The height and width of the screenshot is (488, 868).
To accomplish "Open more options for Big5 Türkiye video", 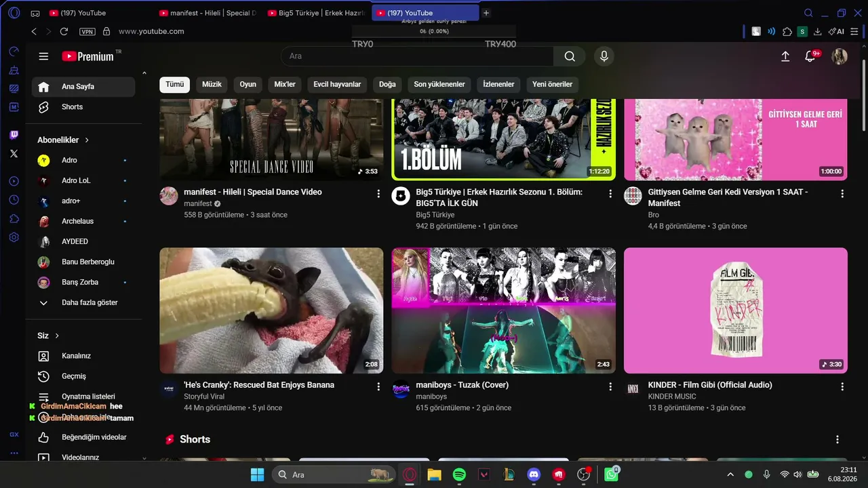I will [x=610, y=194].
